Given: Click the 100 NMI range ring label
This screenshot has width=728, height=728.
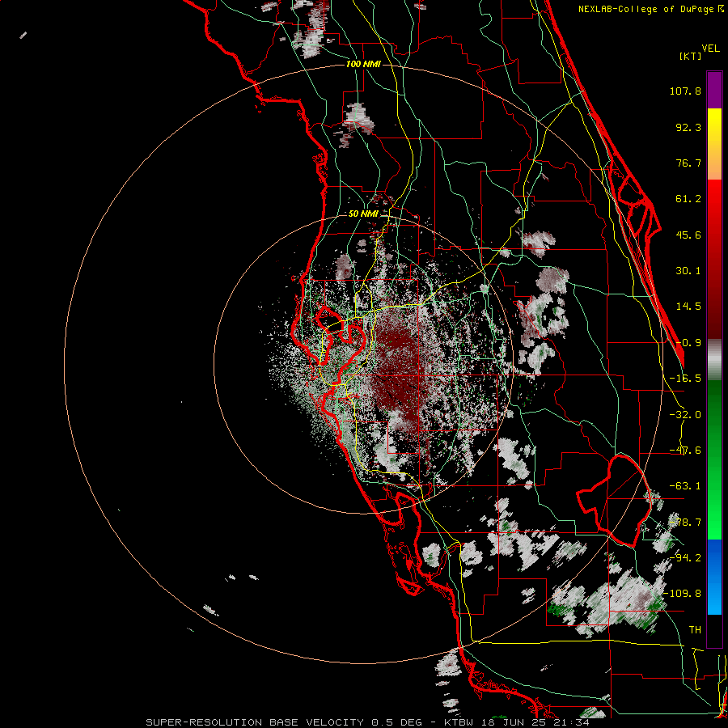Looking at the screenshot, I should click(x=363, y=64).
